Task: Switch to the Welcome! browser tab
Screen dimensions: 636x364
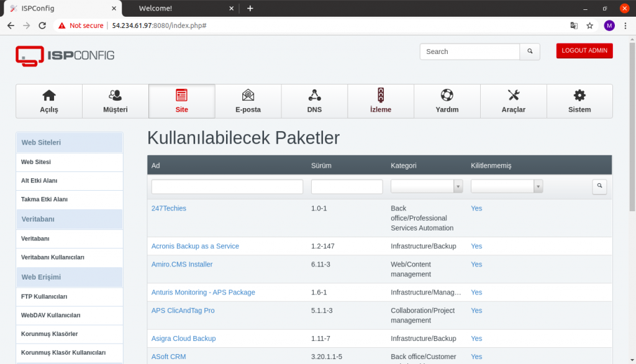Action: (181, 8)
